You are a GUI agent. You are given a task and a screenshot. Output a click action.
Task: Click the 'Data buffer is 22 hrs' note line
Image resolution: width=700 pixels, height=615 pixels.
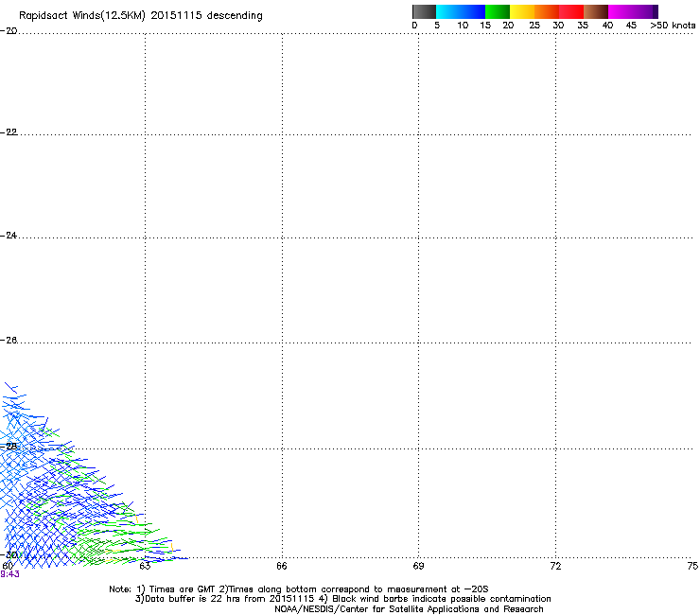(342, 599)
